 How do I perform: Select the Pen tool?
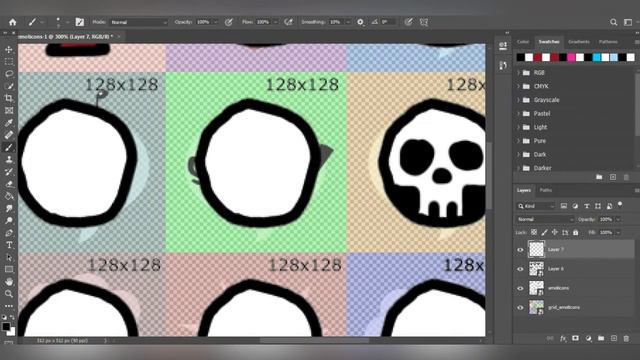(9, 233)
